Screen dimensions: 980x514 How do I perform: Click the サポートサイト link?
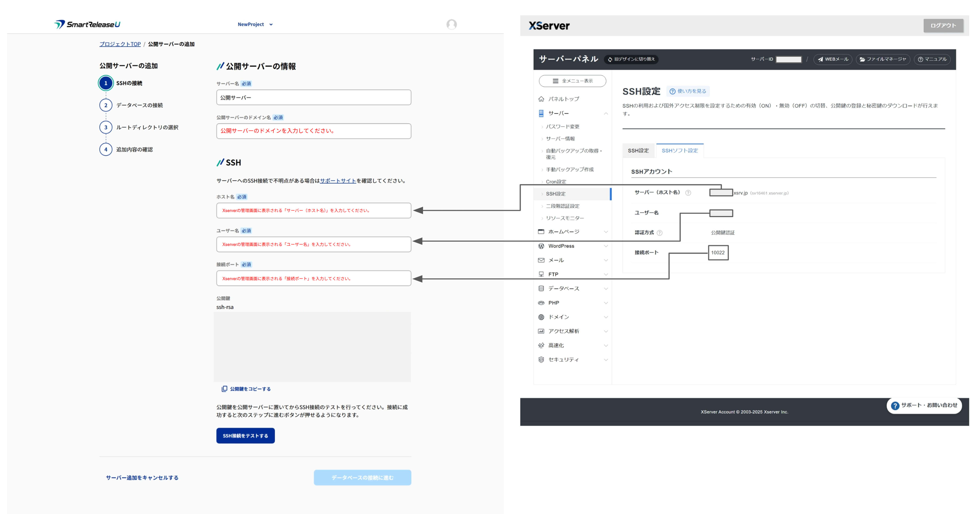[x=337, y=181]
